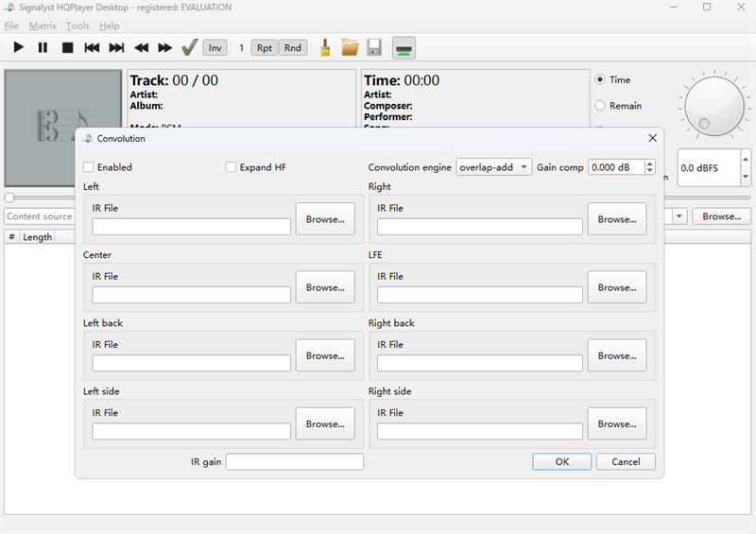Click the floppy disk save icon
Image resolution: width=756 pixels, height=534 pixels.
(374, 47)
